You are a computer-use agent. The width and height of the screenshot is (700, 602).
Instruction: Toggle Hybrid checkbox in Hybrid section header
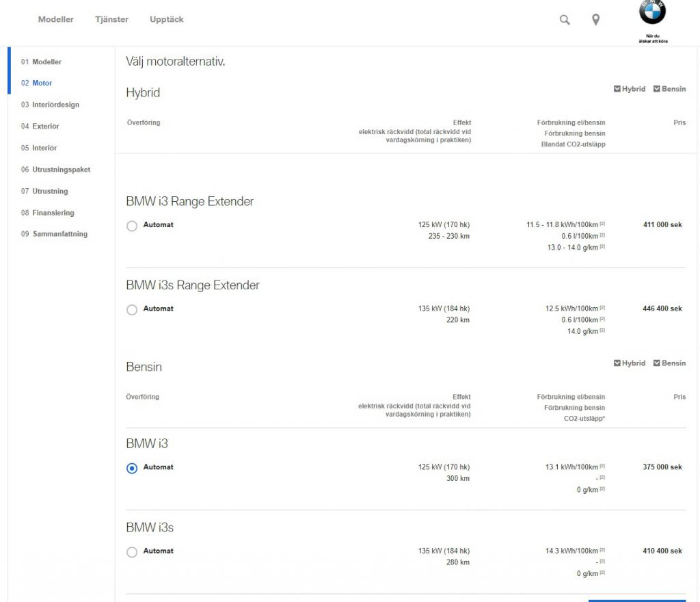pos(617,89)
